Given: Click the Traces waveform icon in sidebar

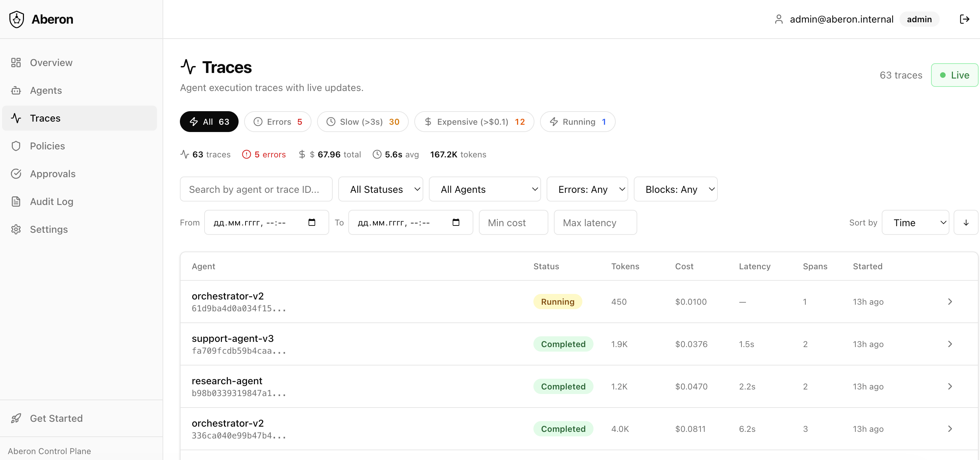Looking at the screenshot, I should (x=16, y=118).
